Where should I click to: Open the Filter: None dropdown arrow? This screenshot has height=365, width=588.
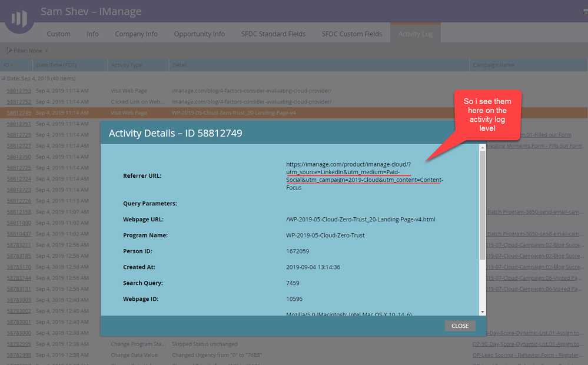(x=47, y=51)
